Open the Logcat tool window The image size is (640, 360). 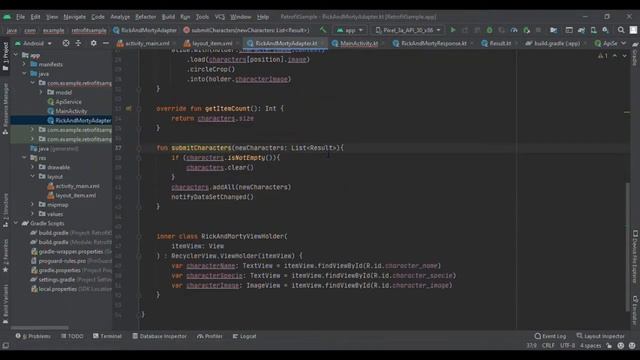click(x=244, y=336)
